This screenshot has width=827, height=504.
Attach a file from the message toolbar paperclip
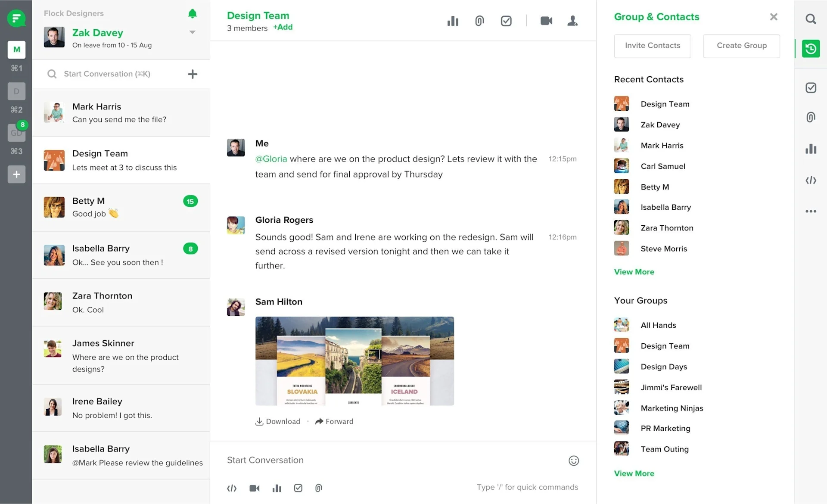click(x=319, y=488)
